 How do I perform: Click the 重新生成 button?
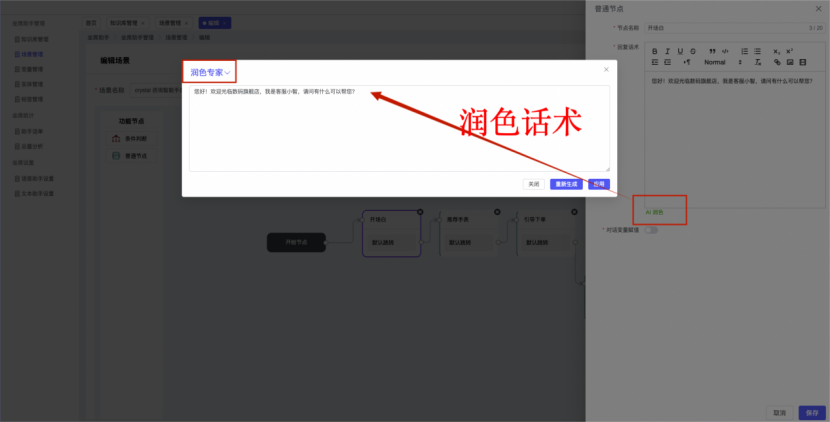pyautogui.click(x=565, y=184)
